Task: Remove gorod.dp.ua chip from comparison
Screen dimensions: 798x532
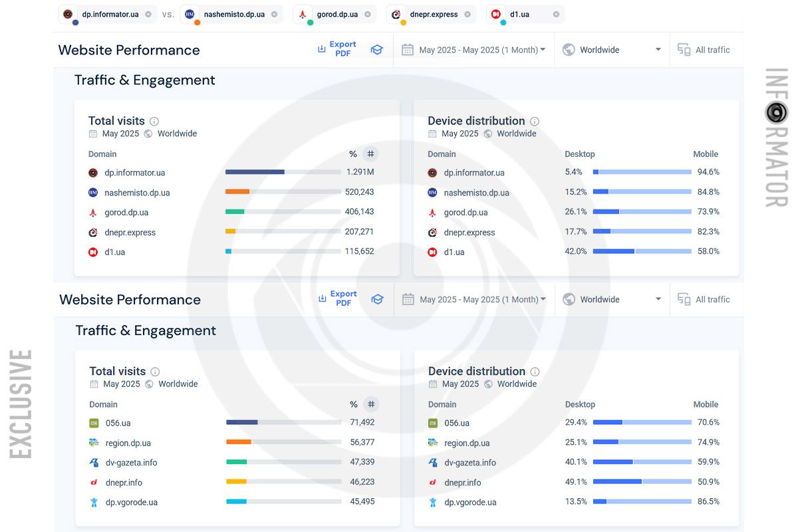Action: [367, 14]
